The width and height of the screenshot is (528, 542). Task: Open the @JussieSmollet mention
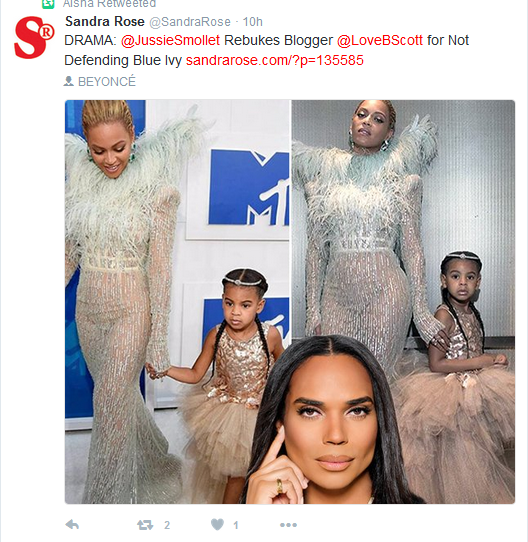point(170,40)
